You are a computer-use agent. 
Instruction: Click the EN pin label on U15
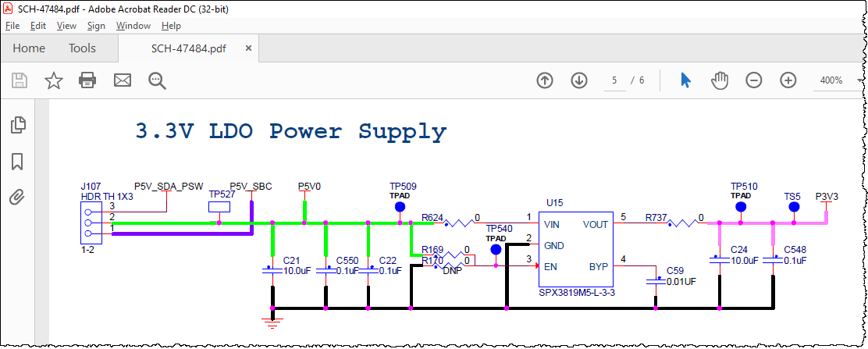550,266
